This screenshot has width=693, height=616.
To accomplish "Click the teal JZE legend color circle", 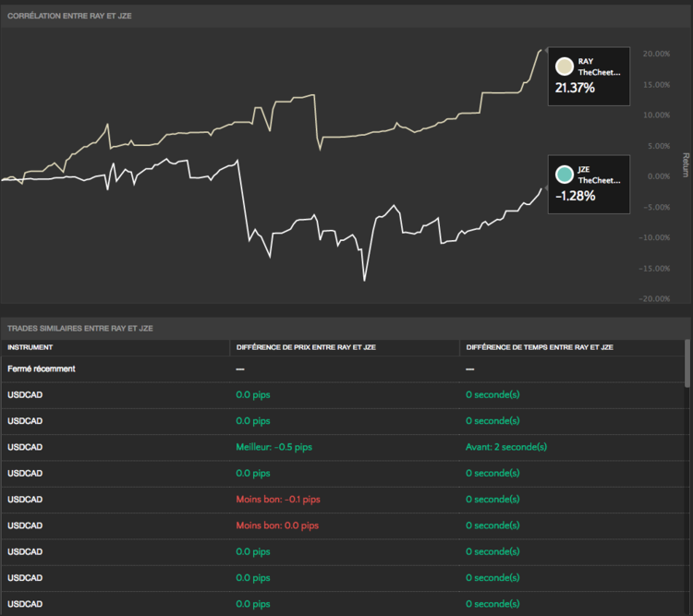I will click(x=564, y=175).
